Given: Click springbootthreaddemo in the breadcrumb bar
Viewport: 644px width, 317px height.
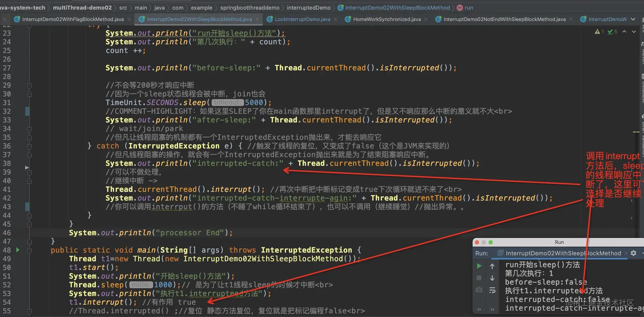Looking at the screenshot, I should click(250, 8).
